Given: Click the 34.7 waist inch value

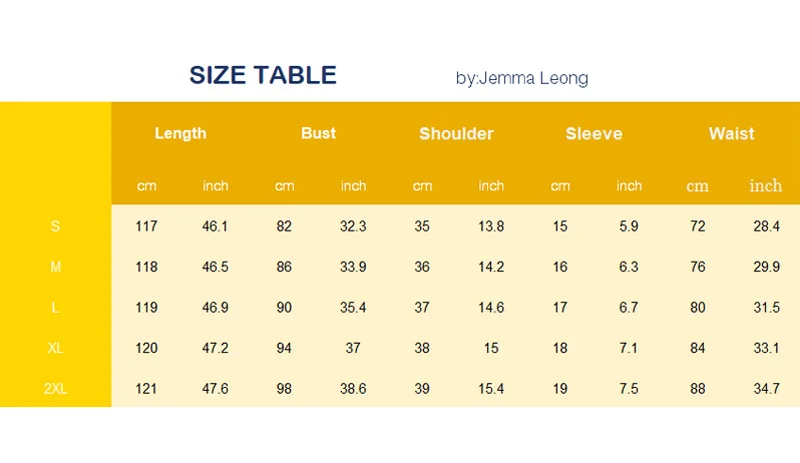Looking at the screenshot, I should point(766,388).
